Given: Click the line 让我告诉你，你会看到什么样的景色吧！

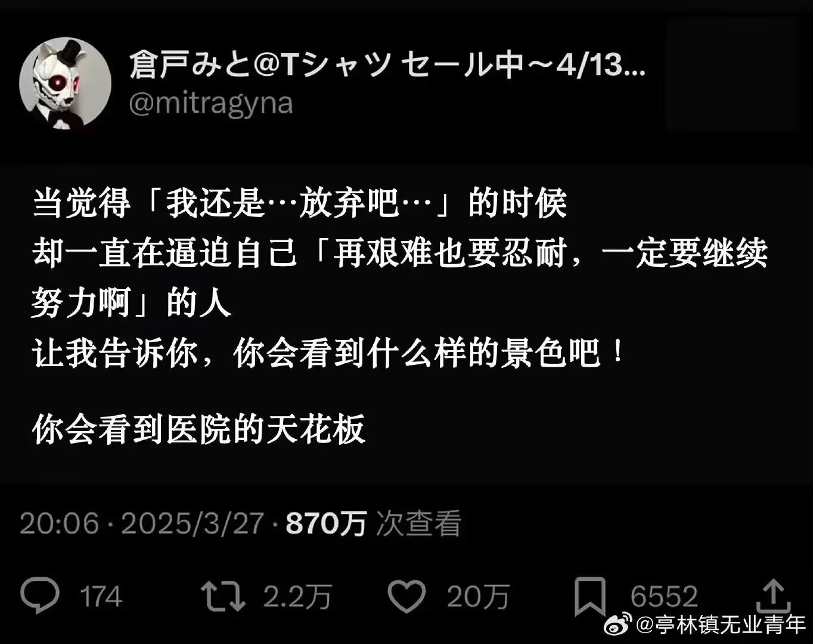Looking at the screenshot, I should [x=329, y=353].
